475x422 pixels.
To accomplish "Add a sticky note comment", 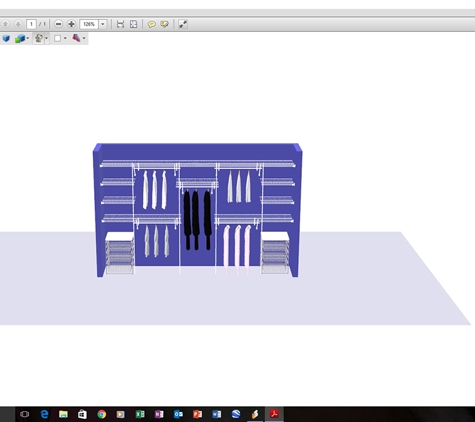I will [x=152, y=24].
